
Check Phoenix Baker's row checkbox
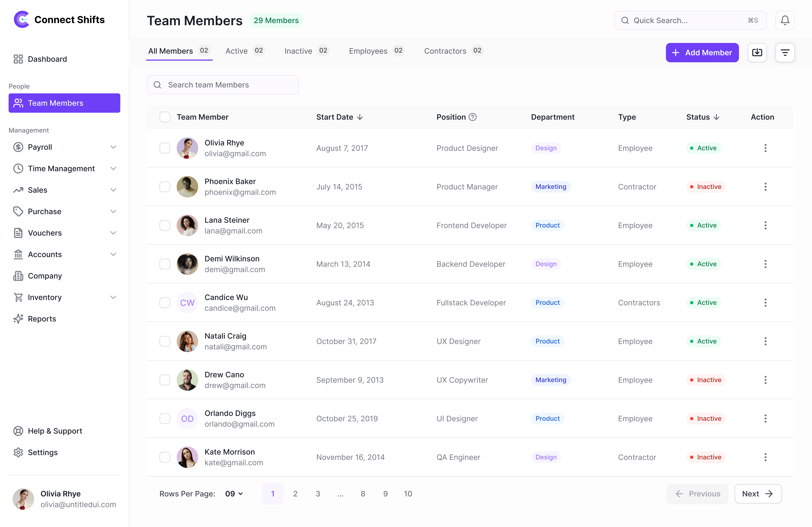pyautogui.click(x=165, y=186)
